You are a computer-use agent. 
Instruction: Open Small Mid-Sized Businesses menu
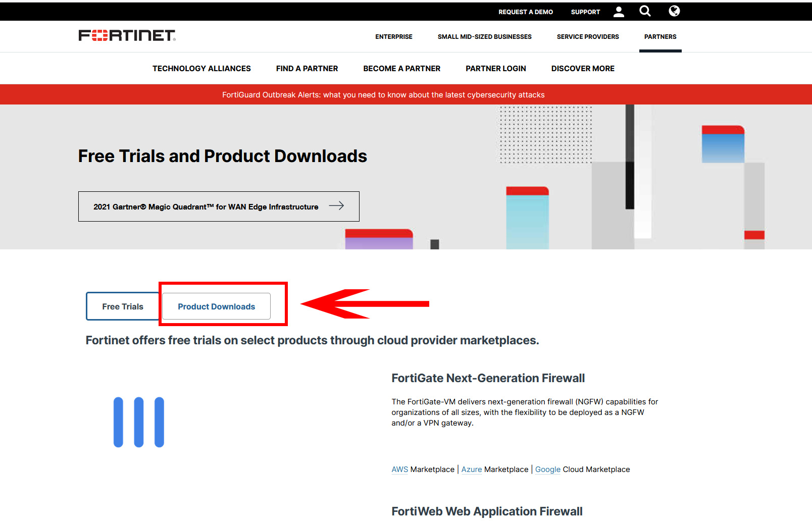(484, 37)
